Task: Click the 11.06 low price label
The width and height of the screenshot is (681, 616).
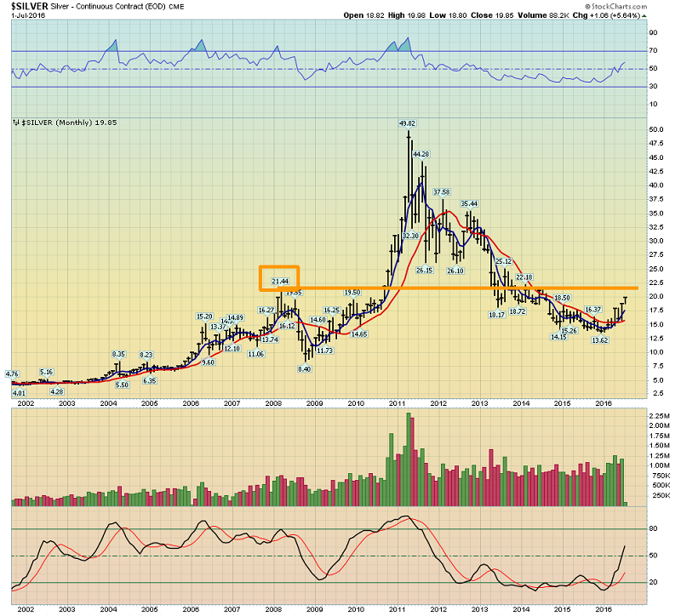Action: tap(256, 354)
